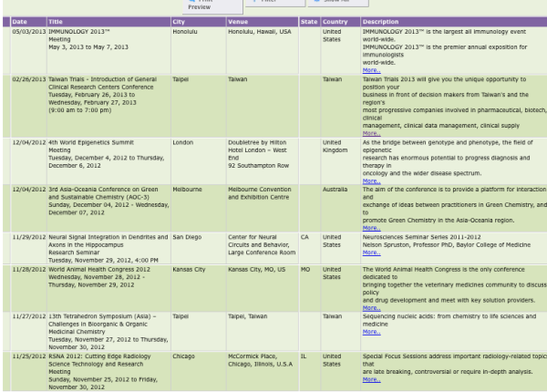
Task: Open More link for Epigenetics Summit description
Action: (x=370, y=181)
